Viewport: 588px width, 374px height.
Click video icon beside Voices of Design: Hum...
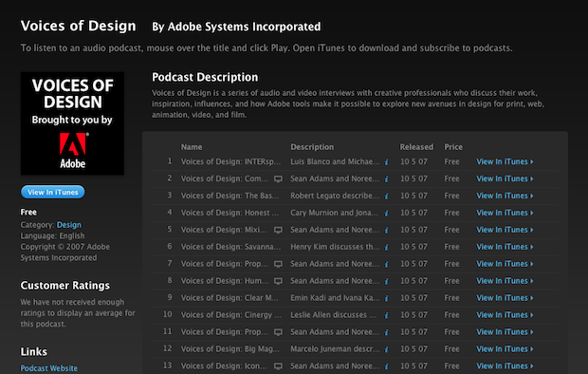[x=278, y=281]
